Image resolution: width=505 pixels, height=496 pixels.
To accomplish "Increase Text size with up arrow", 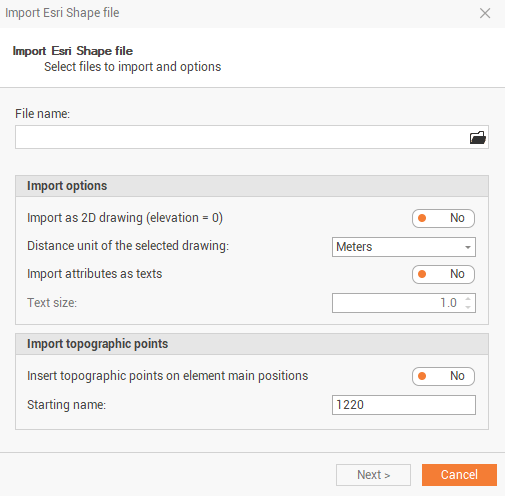I will 468,299.
